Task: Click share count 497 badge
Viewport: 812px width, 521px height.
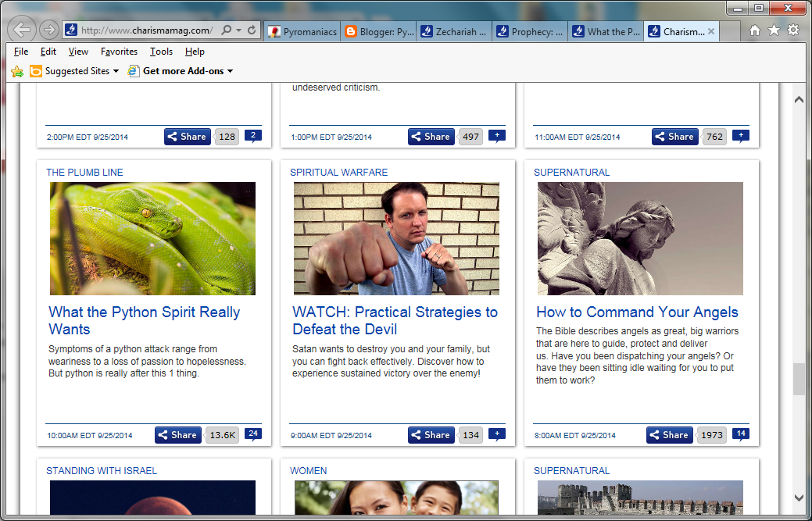Action: (470, 137)
